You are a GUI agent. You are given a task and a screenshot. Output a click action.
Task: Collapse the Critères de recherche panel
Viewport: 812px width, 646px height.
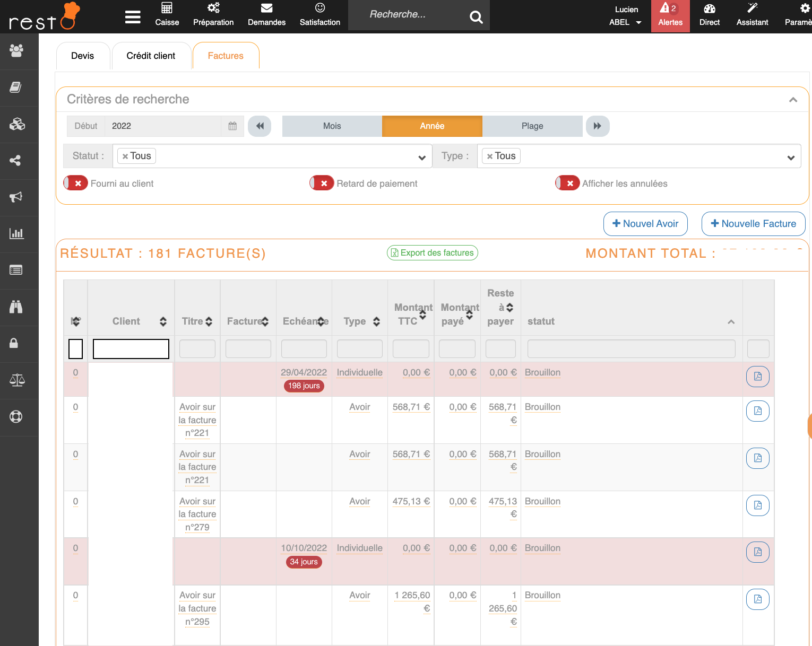pos(793,100)
